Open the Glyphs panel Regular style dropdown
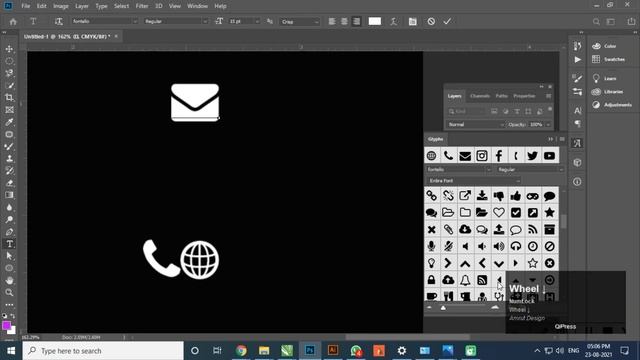 [x=529, y=169]
